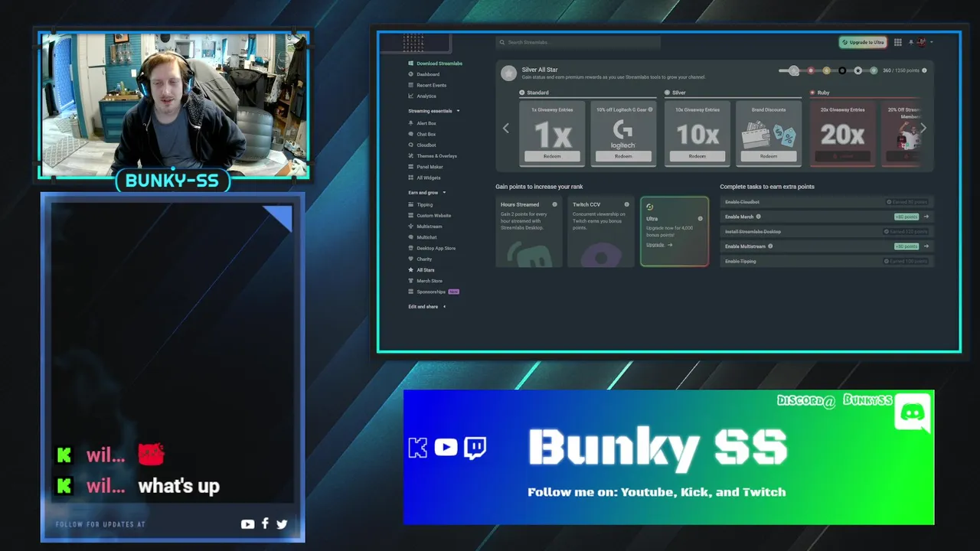
Task: Click the Search Streamlabs field
Action: coord(578,42)
